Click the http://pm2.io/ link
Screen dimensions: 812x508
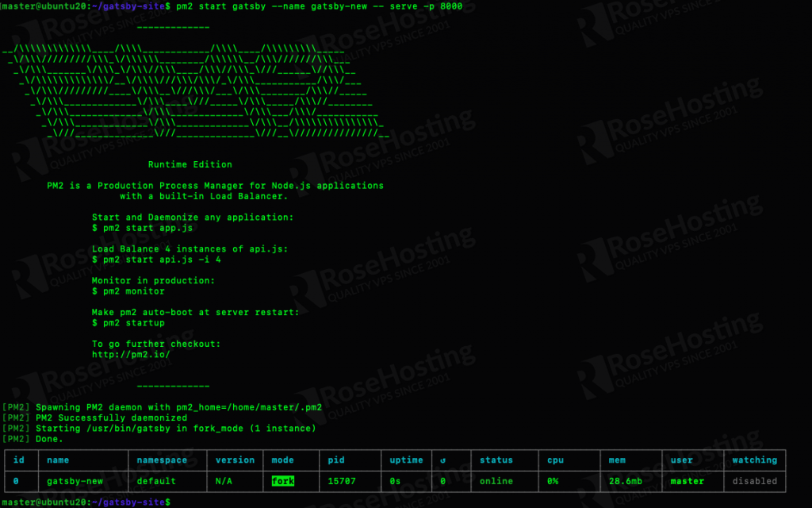[x=131, y=355]
